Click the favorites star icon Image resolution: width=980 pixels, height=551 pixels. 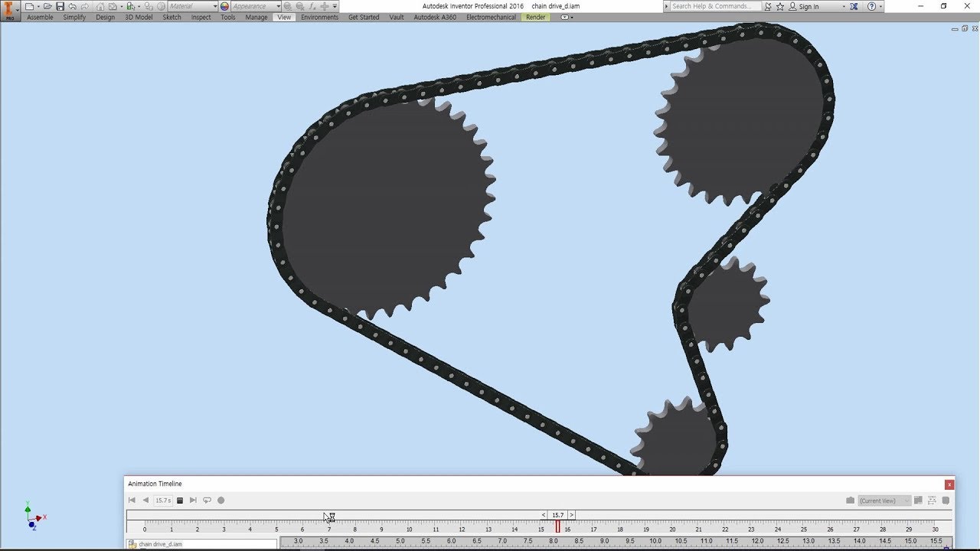780,6
